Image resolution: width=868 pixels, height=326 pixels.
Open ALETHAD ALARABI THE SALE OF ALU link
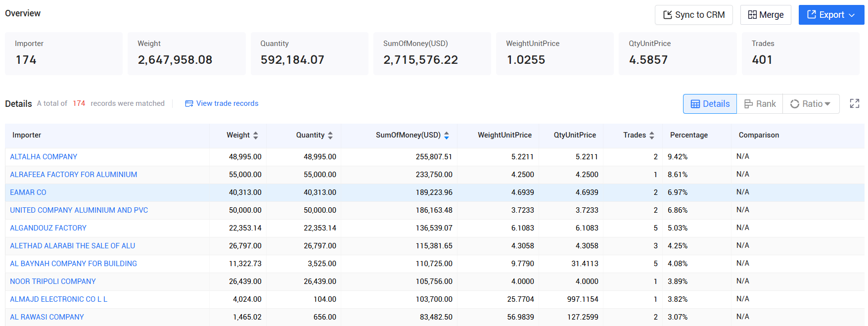(73, 246)
